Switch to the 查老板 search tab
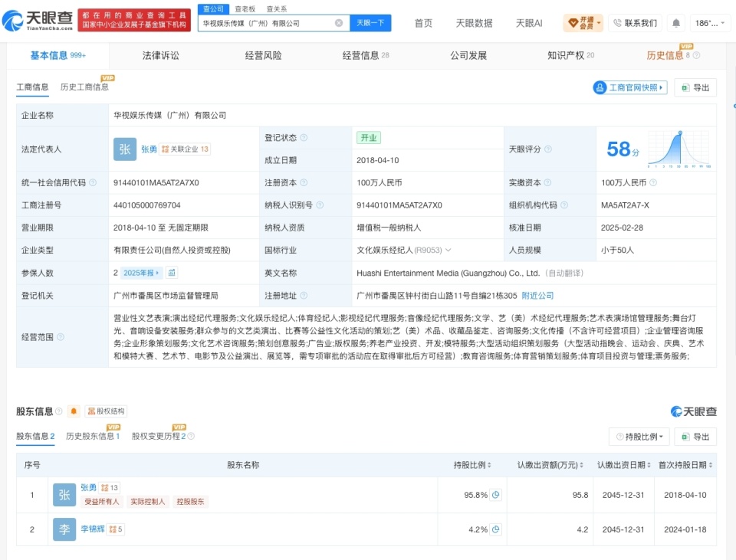 point(245,9)
